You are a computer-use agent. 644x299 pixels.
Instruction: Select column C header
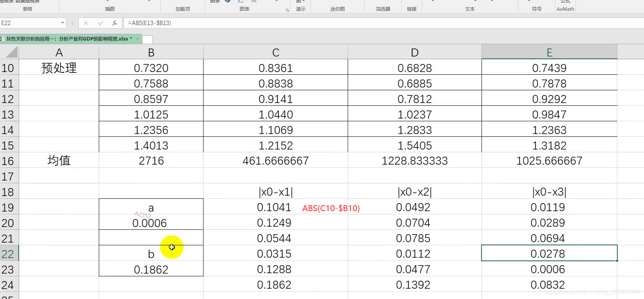coord(276,52)
